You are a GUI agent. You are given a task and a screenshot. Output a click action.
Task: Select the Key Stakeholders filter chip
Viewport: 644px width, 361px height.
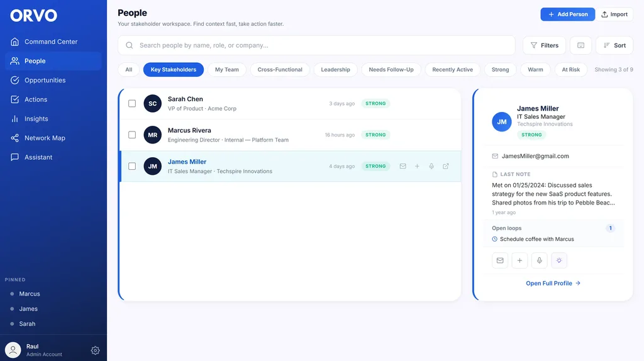coord(174,69)
